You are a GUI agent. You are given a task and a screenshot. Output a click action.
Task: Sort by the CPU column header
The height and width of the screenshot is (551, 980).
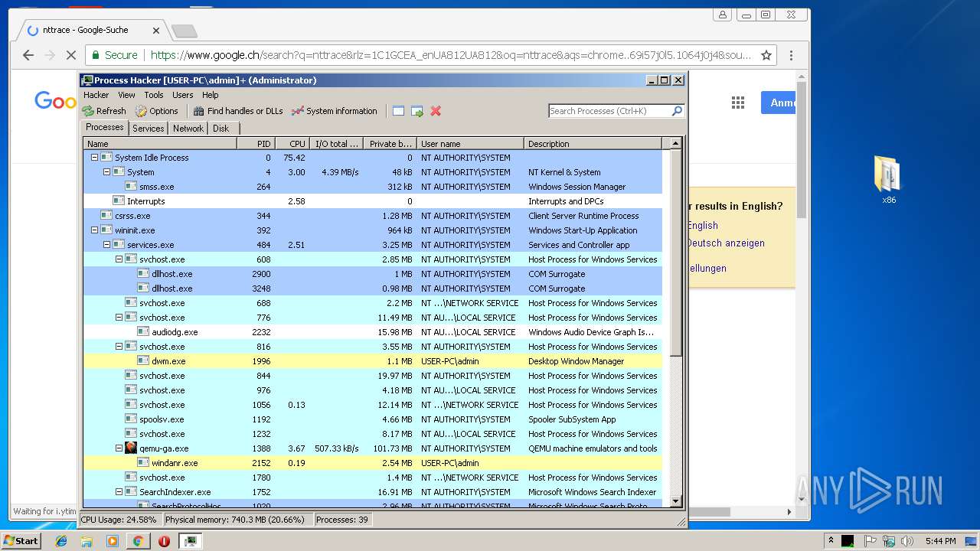pyautogui.click(x=292, y=143)
